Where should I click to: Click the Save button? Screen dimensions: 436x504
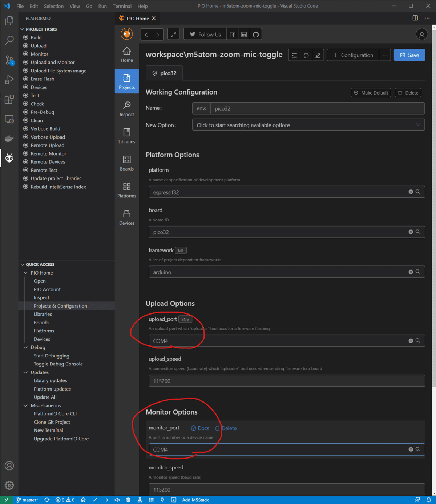[x=409, y=55]
